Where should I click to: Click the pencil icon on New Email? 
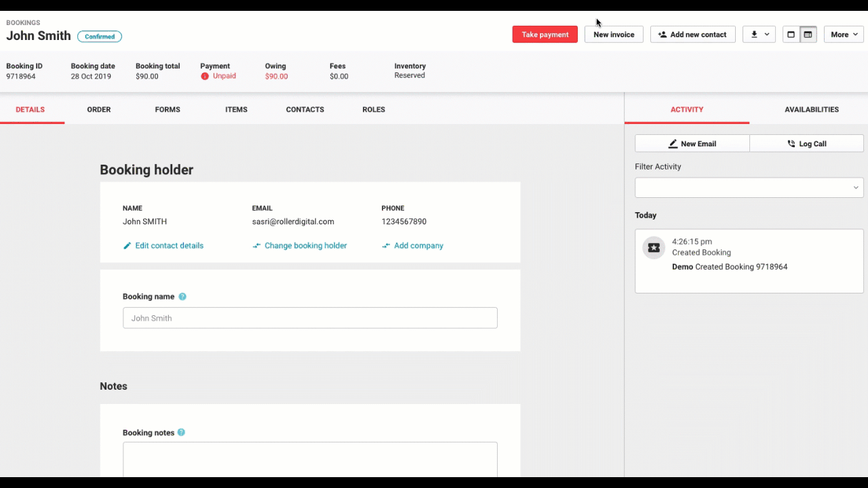(x=673, y=144)
